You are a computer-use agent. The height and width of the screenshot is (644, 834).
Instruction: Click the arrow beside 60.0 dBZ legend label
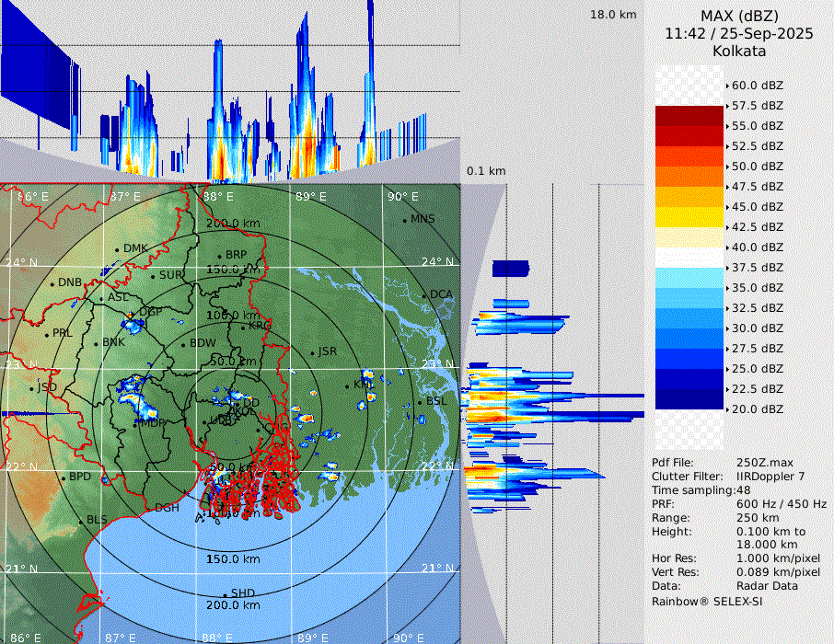tap(727, 85)
